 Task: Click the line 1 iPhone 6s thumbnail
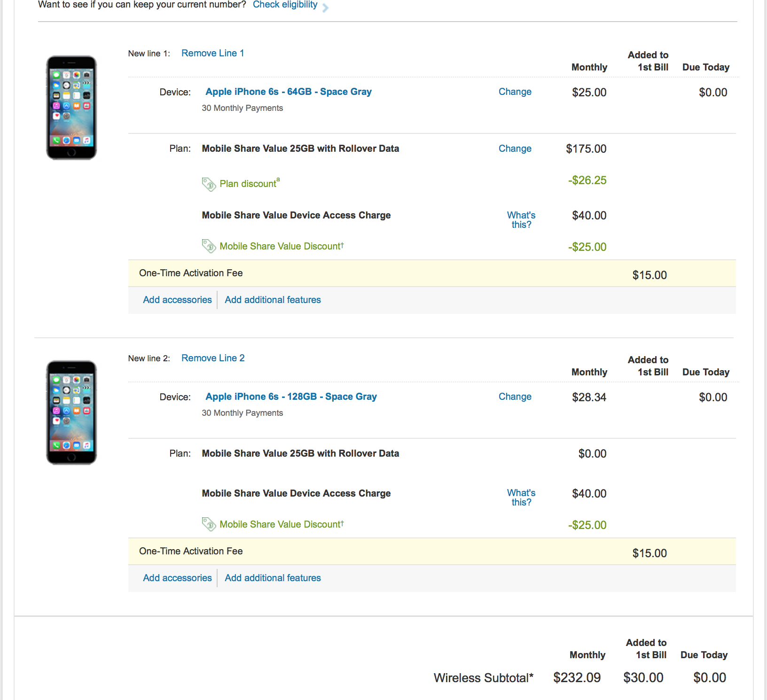point(71,108)
